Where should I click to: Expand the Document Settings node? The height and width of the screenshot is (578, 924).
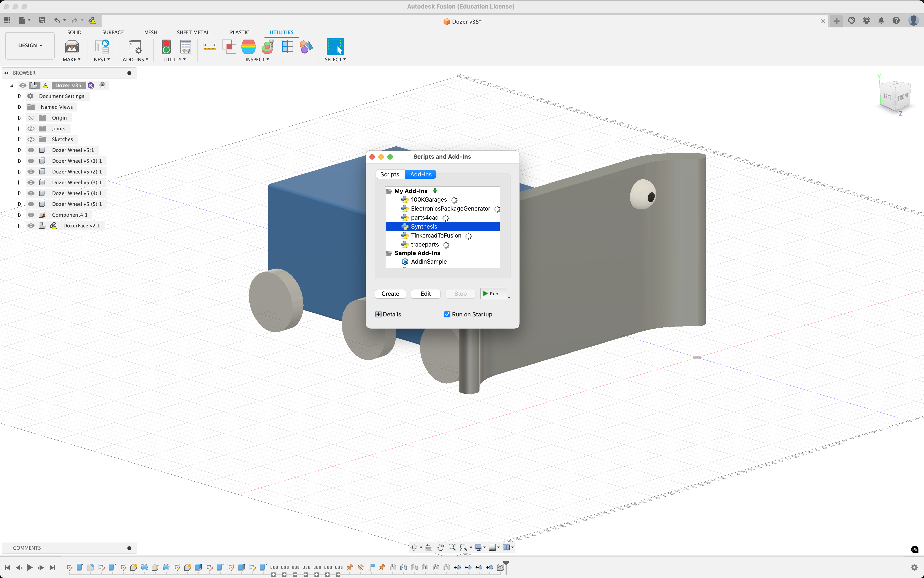[x=20, y=96]
